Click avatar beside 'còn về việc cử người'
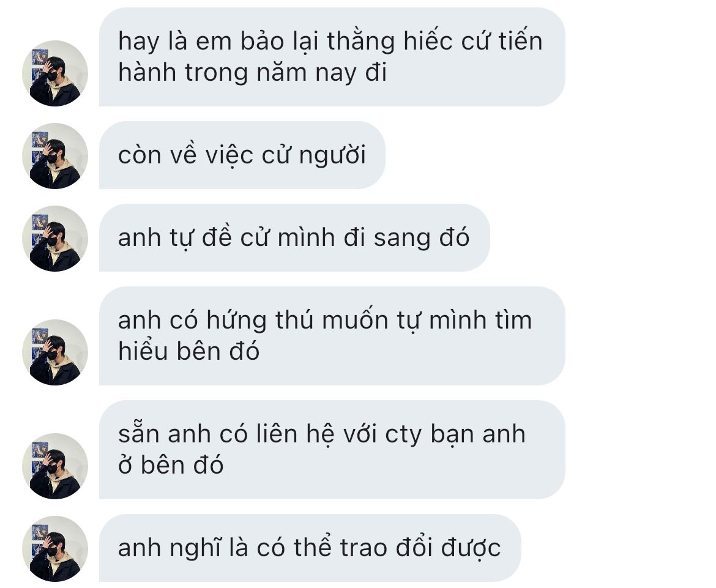 tap(55, 156)
